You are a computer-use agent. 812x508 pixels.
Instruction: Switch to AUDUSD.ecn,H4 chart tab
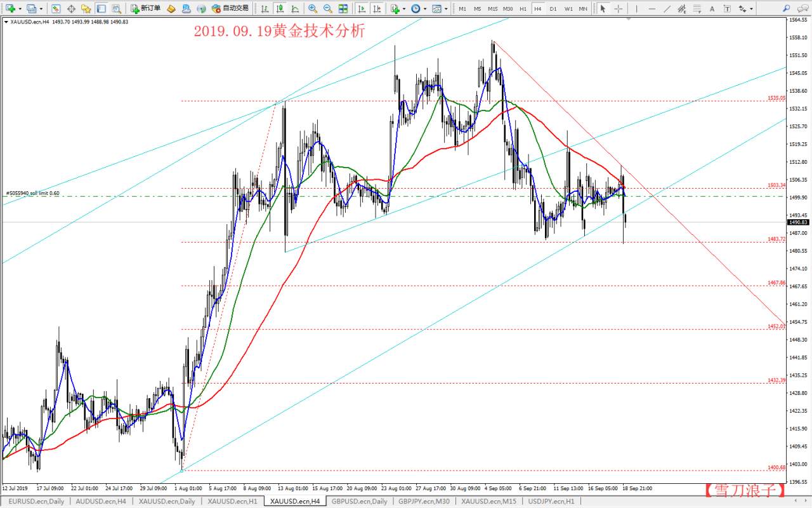tap(101, 501)
